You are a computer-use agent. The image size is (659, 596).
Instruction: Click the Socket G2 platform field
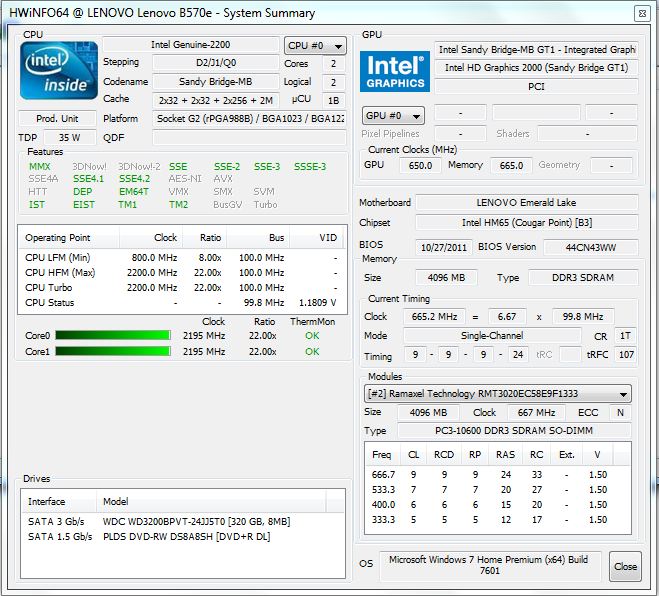click(250, 119)
